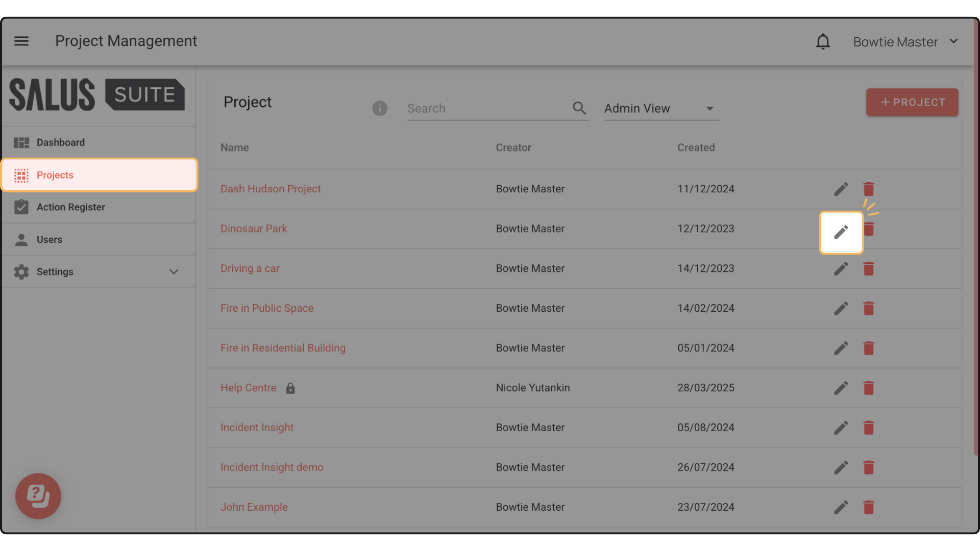The width and height of the screenshot is (980, 551).
Task: Open the Action Register page
Action: (x=71, y=207)
